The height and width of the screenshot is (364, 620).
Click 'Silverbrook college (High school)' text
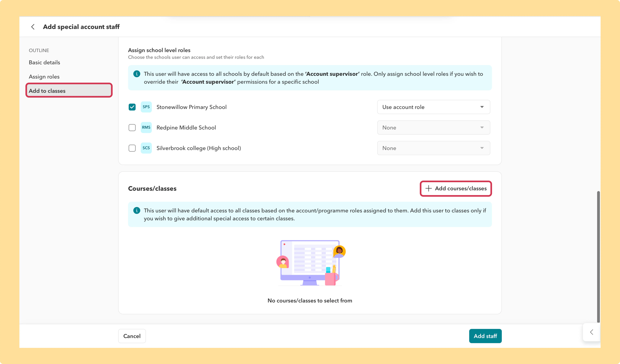click(199, 148)
